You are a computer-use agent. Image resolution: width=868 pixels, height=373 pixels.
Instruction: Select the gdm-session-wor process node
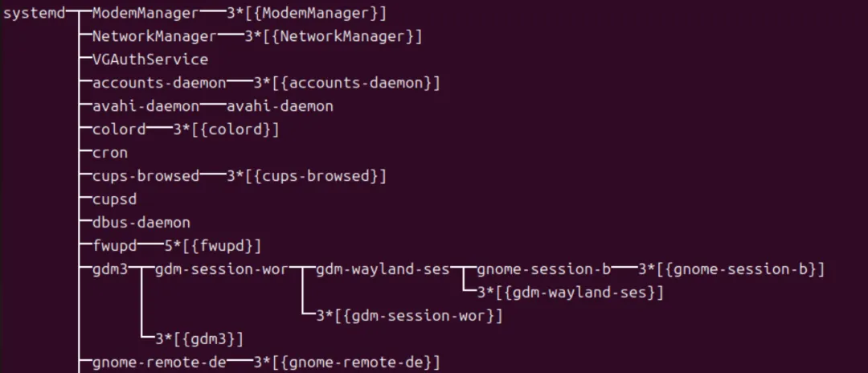pyautogui.click(x=222, y=269)
